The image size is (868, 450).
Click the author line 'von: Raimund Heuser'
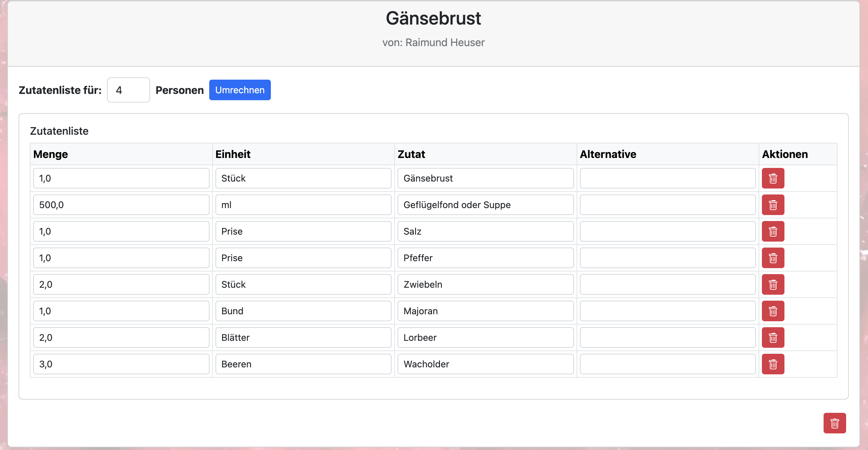click(x=433, y=42)
